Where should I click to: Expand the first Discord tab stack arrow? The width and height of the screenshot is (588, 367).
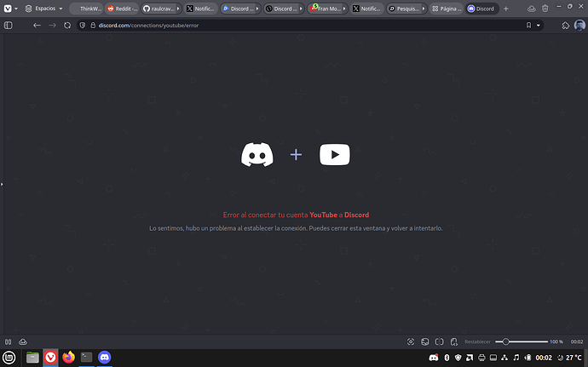click(257, 9)
